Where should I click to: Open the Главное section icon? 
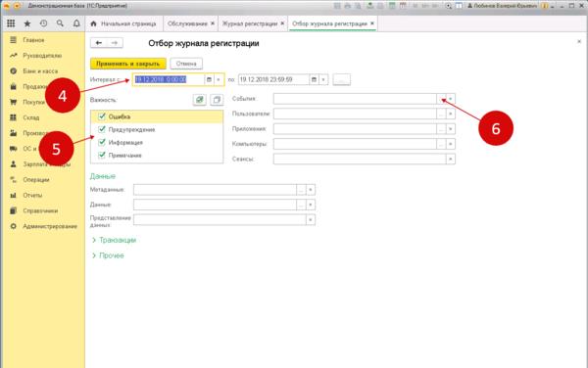[13, 40]
